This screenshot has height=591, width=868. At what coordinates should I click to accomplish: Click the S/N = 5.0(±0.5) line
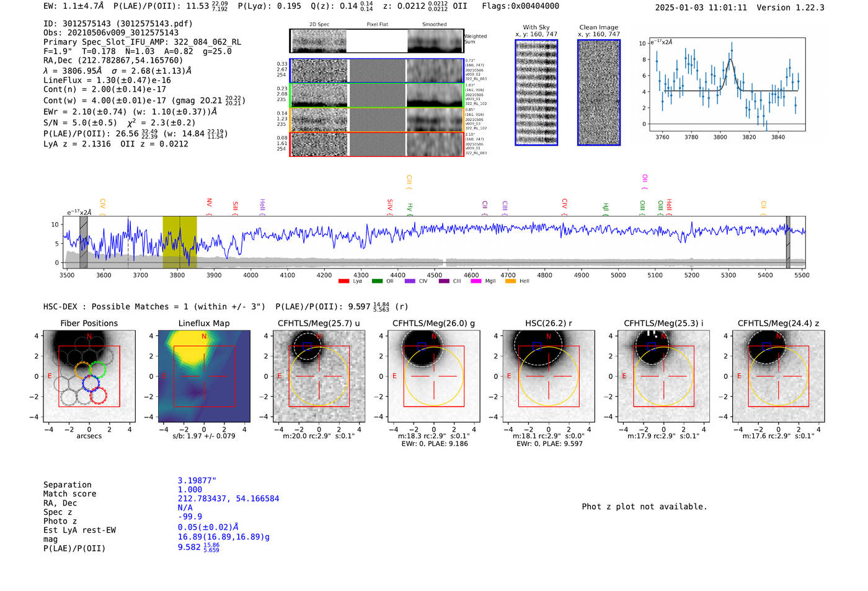tap(119, 122)
